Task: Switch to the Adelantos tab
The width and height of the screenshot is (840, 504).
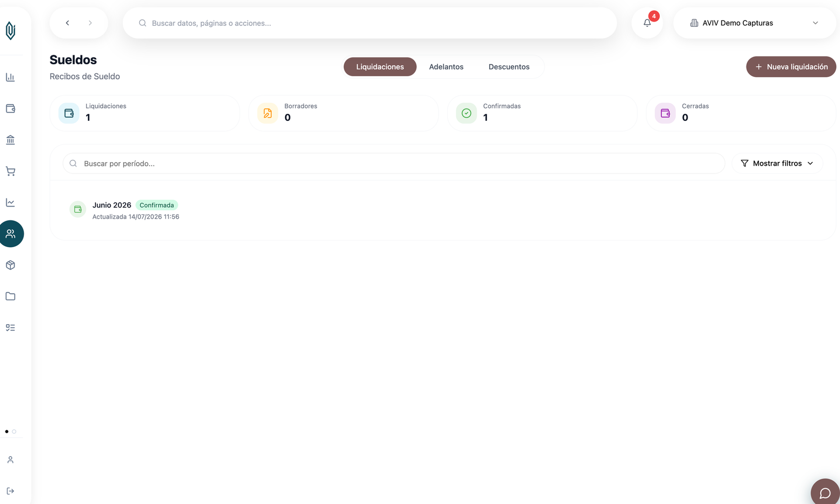Action: (446, 66)
